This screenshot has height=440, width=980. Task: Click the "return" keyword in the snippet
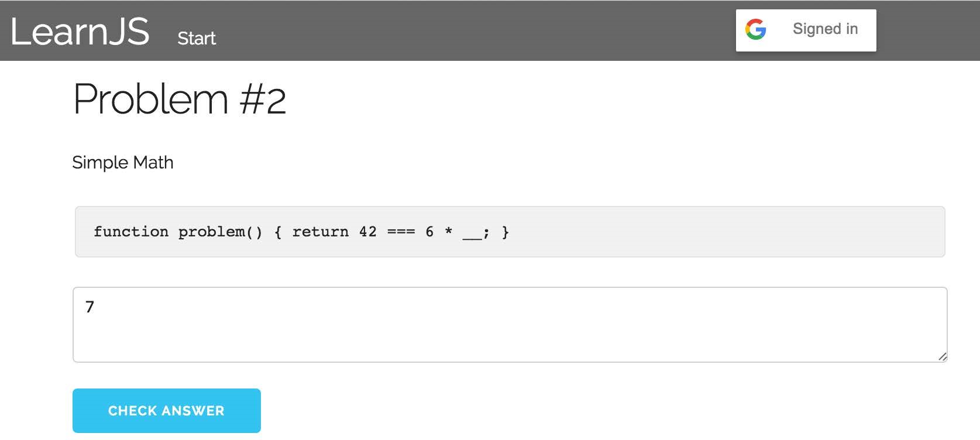320,232
